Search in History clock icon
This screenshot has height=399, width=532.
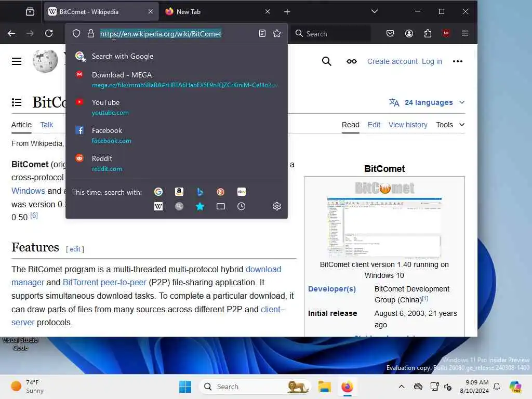pos(241,206)
